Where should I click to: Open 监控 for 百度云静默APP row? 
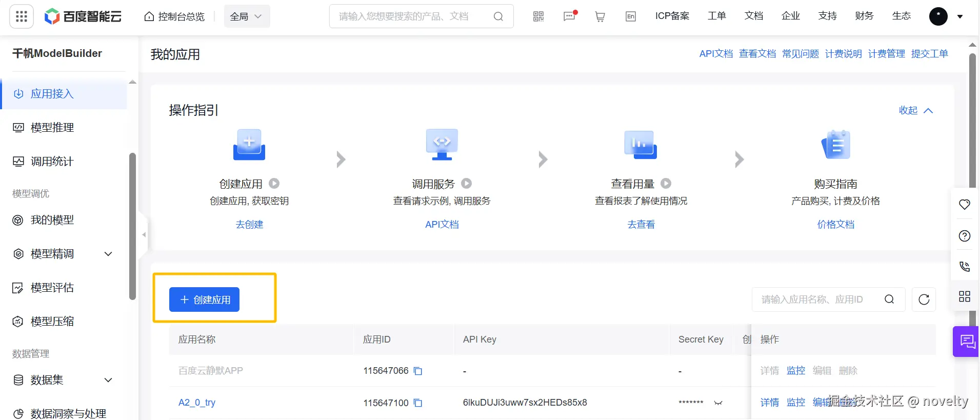(796, 371)
